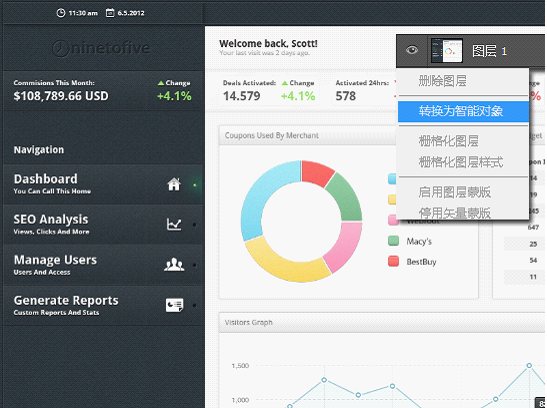
Task: Click the red BestBuy legend swatch
Action: 394,261
